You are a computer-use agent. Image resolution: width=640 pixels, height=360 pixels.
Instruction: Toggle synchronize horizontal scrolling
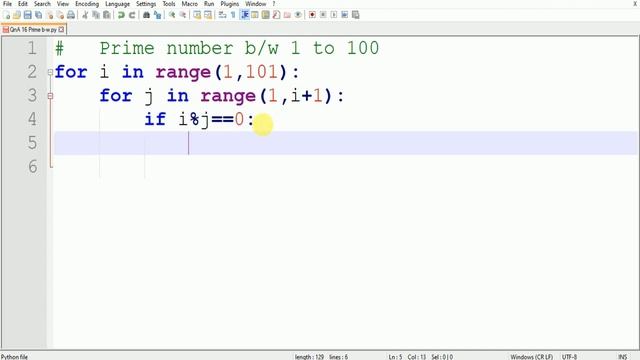click(208, 15)
